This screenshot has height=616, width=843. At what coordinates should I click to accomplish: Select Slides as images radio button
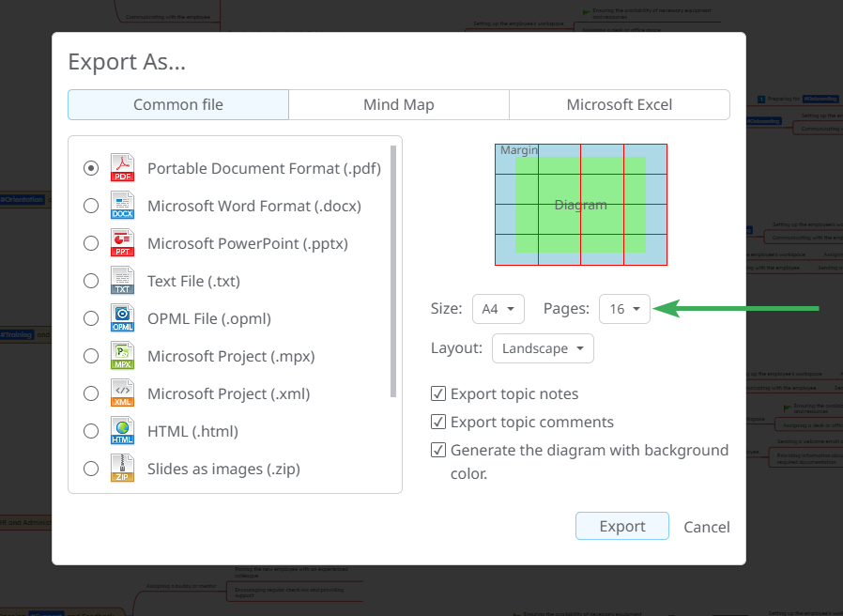91,469
